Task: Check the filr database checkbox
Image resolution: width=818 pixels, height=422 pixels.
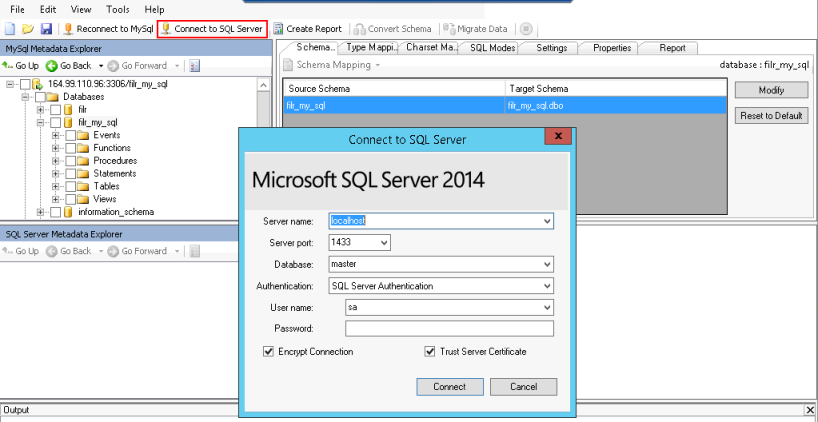Action: coord(55,110)
